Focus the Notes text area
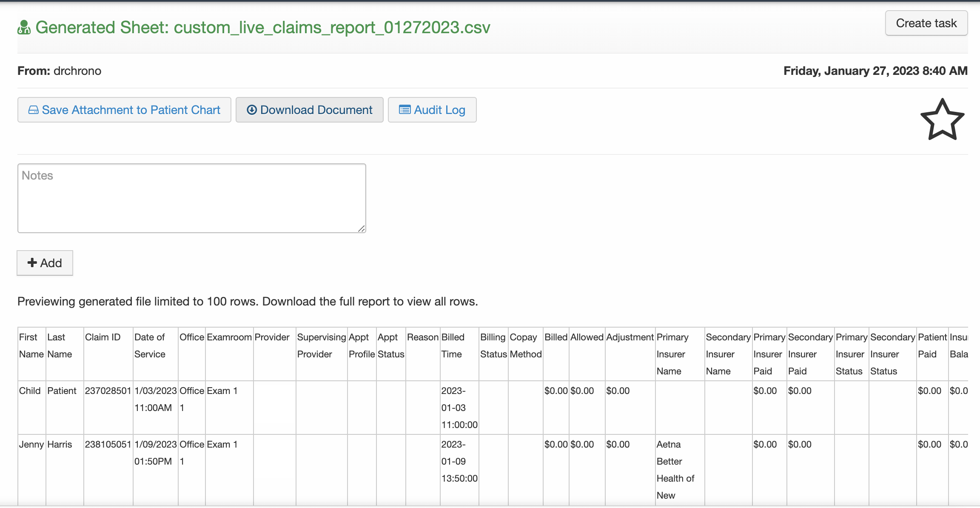The width and height of the screenshot is (980, 508). click(191, 198)
